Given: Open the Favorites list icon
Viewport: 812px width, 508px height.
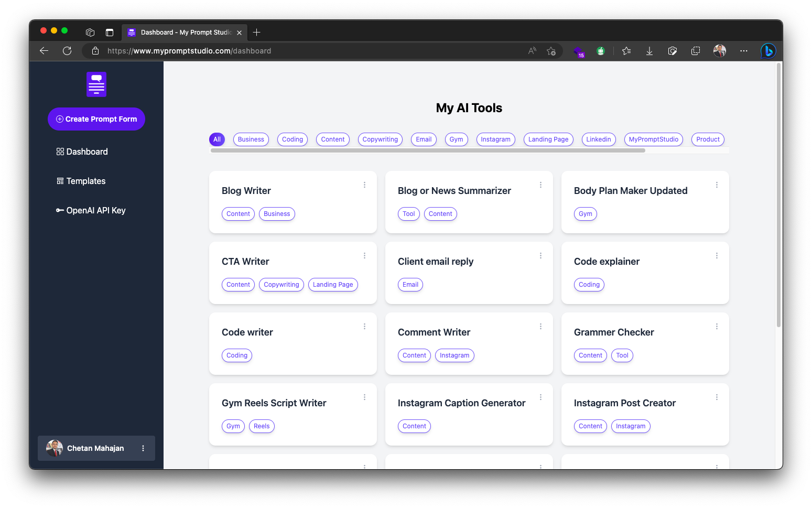Looking at the screenshot, I should coord(626,51).
